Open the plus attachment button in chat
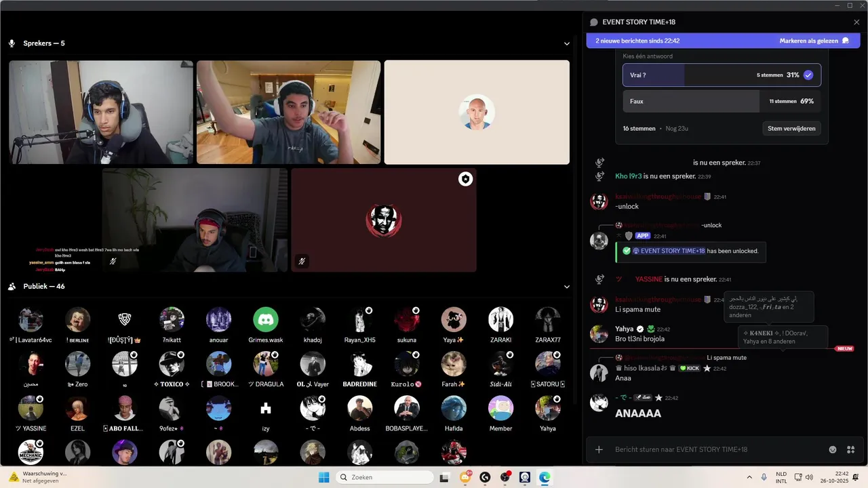The image size is (868, 488). click(599, 449)
